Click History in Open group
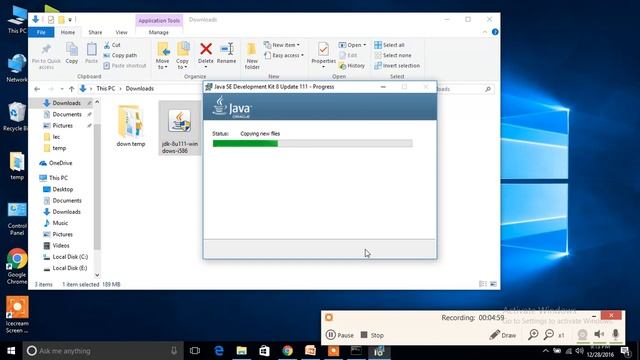640x360 pixels. coord(352,65)
